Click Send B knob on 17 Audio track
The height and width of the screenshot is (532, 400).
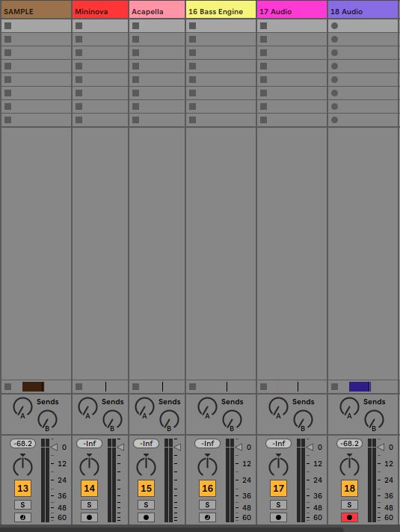[303, 420]
